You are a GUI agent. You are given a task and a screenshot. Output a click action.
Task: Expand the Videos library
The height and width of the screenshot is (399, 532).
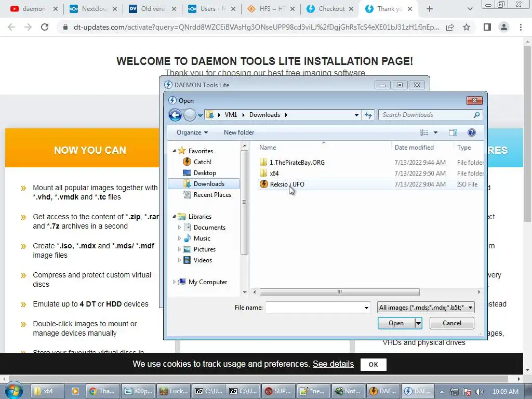[179, 260]
